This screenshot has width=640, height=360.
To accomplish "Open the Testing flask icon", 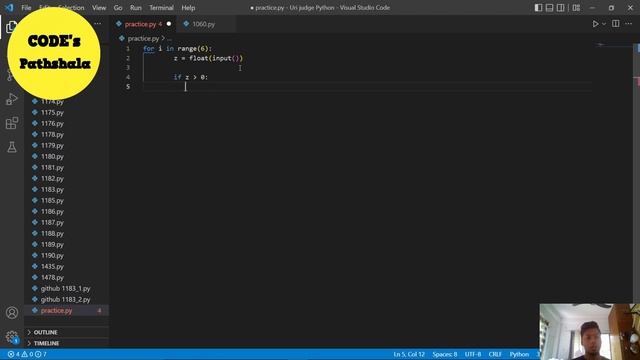I will pos(11,147).
